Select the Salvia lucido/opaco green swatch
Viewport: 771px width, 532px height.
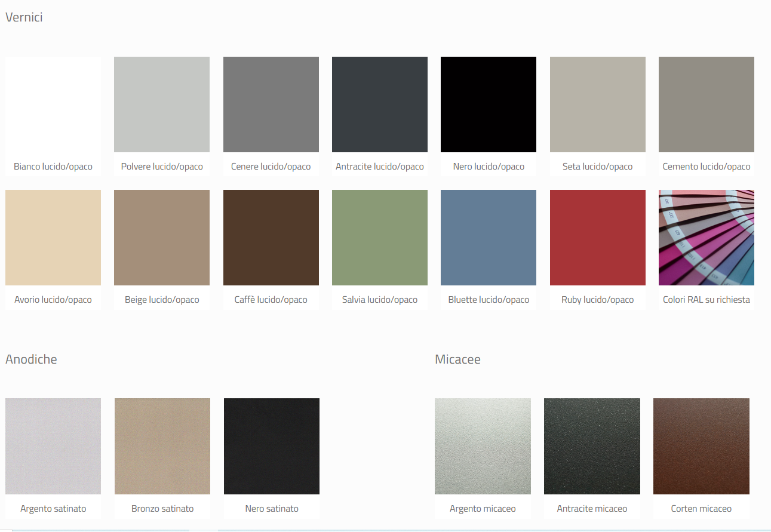click(380, 238)
